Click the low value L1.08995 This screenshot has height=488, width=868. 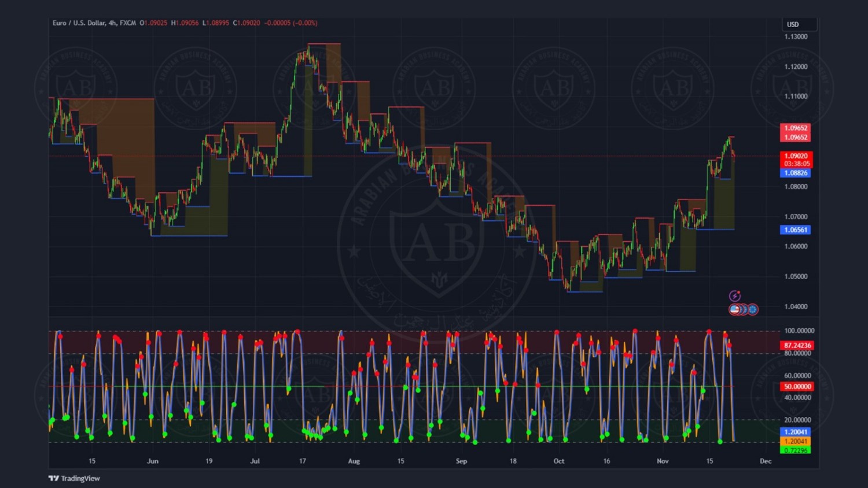(x=216, y=23)
